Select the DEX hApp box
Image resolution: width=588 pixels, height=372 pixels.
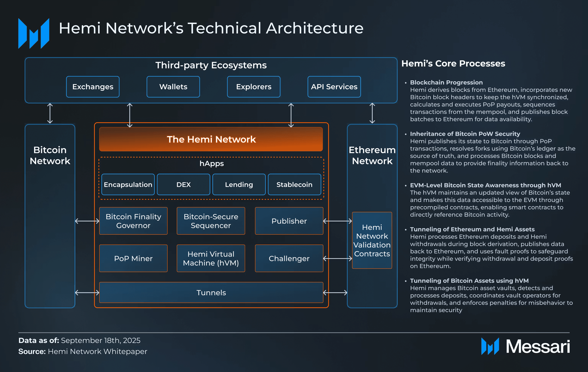[183, 185]
